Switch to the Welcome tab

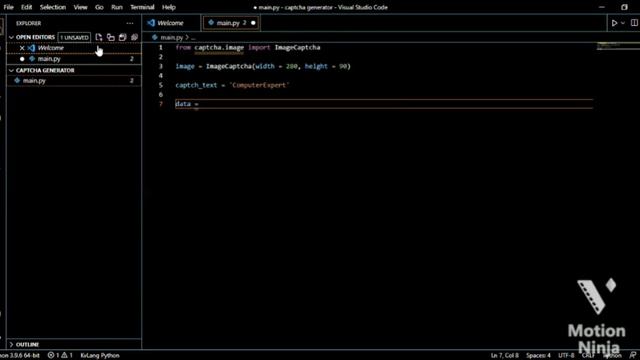(x=171, y=23)
